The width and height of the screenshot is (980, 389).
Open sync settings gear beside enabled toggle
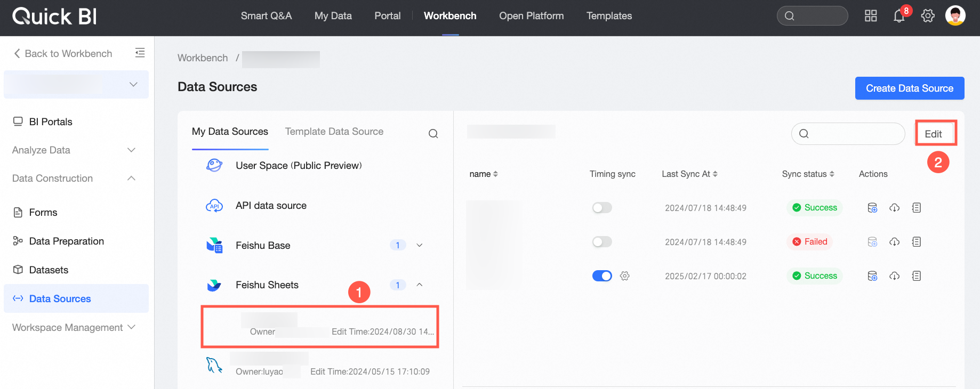pyautogui.click(x=625, y=276)
